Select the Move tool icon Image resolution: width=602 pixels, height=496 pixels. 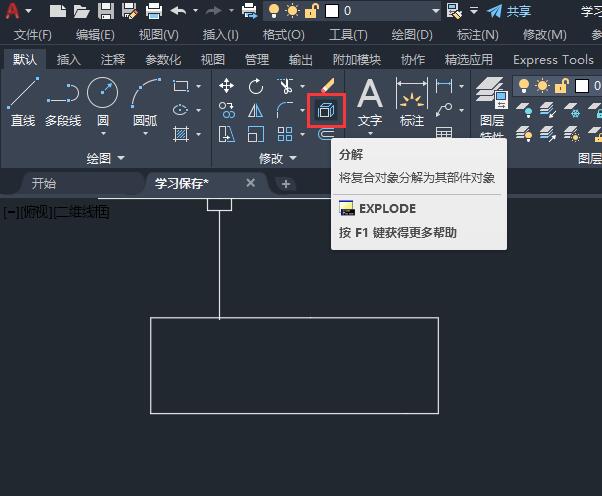[x=227, y=86]
